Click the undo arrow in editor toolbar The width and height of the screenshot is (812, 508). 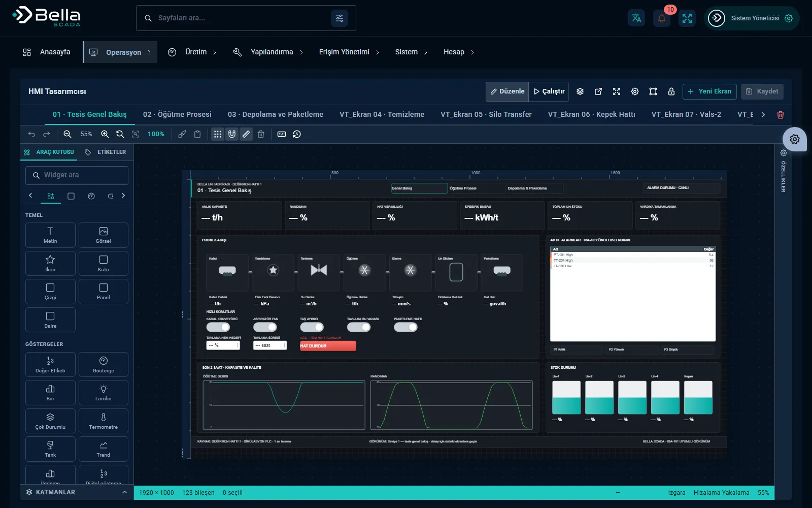point(31,134)
